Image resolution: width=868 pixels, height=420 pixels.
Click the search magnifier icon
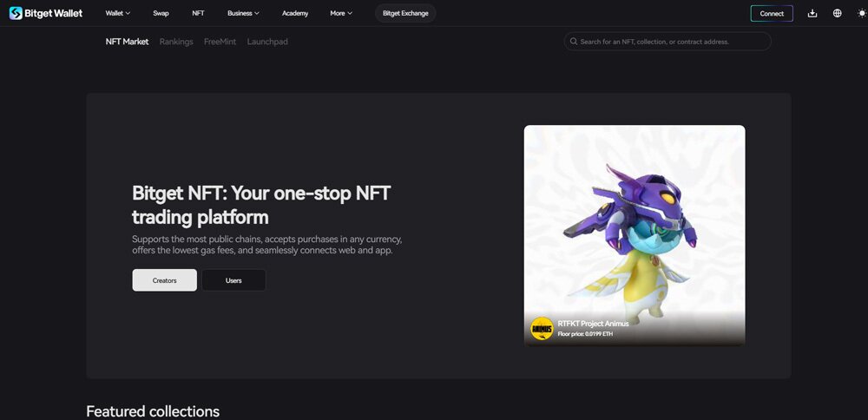pyautogui.click(x=574, y=42)
